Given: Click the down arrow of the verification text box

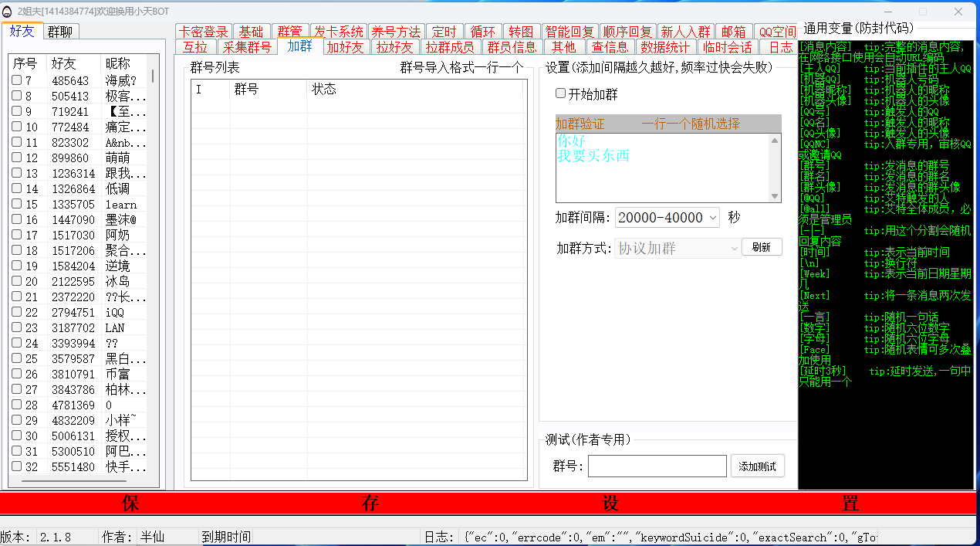Looking at the screenshot, I should tap(775, 196).
